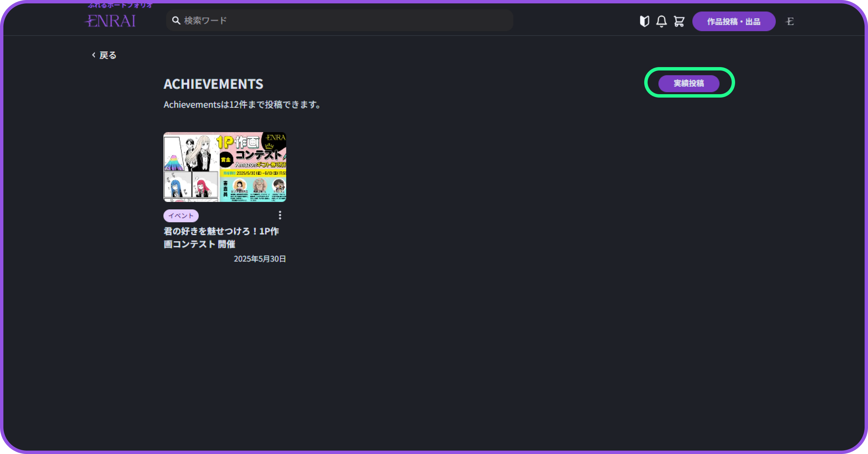Click the tagline above the ENRAI logo

tap(120, 5)
